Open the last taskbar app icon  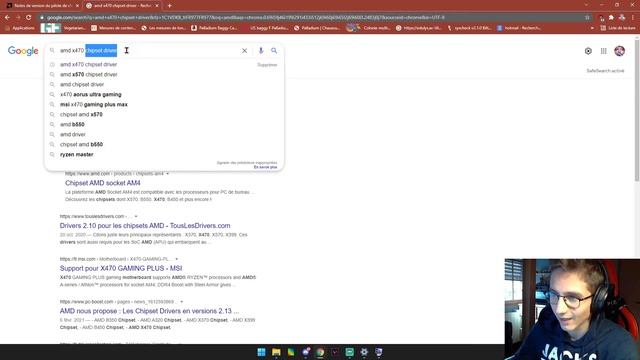coord(379,352)
